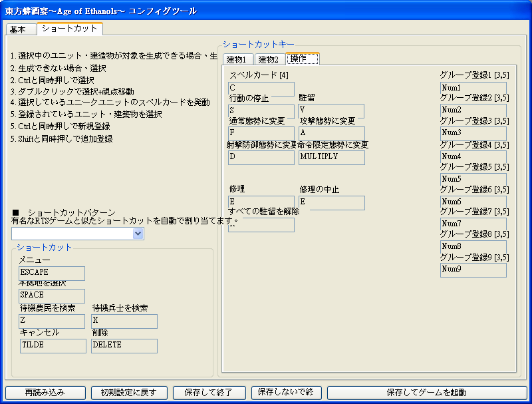Image resolution: width=532 pixels, height=404 pixels.
Task: Click the スペルカード key field with C
Action: click(261, 89)
